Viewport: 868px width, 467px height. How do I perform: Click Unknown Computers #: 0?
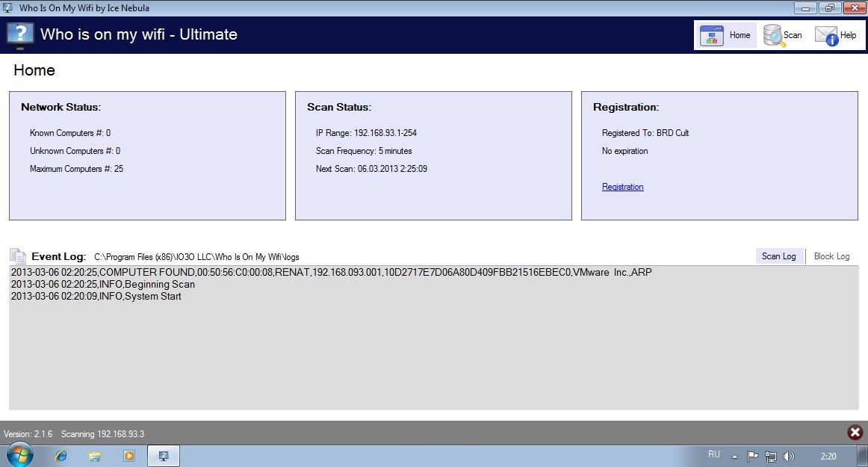[75, 151]
